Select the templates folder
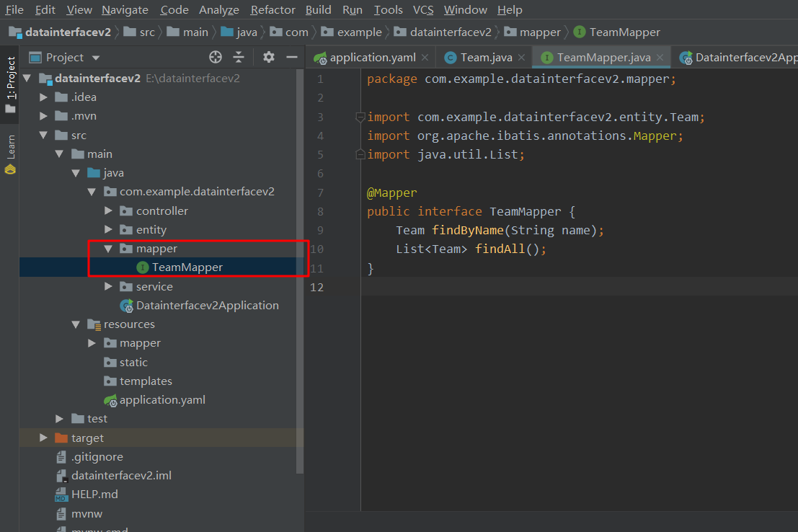This screenshot has height=532, width=798. coord(145,381)
